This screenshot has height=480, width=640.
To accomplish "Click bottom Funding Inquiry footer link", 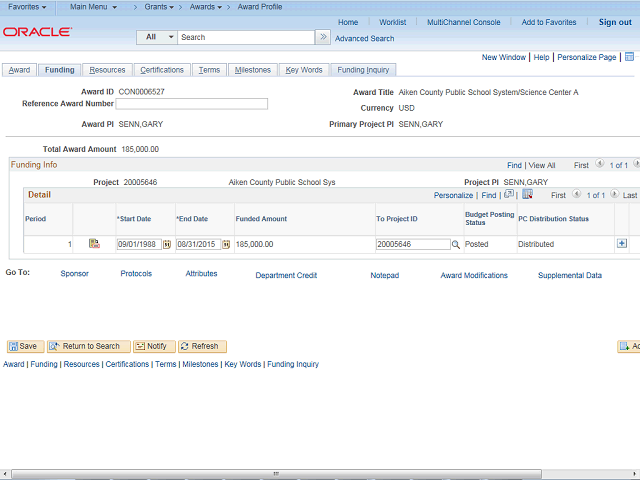I will pos(293,364).
